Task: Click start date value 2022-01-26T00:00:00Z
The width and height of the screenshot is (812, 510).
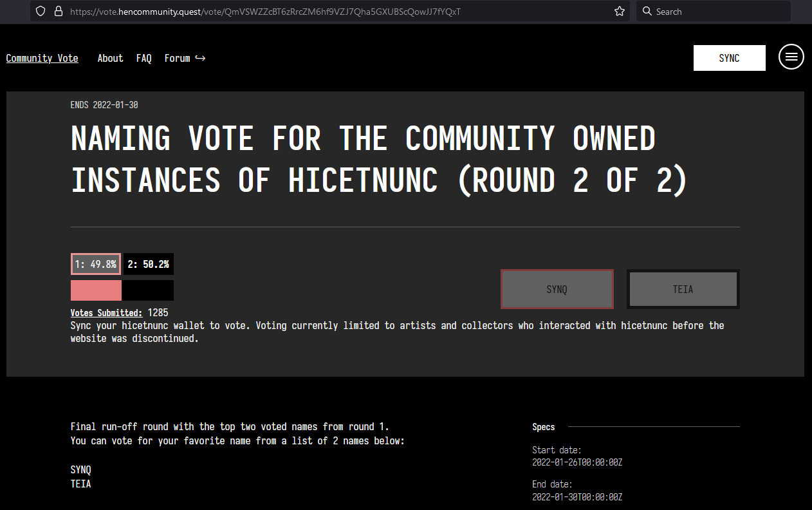Action: pyautogui.click(x=577, y=462)
